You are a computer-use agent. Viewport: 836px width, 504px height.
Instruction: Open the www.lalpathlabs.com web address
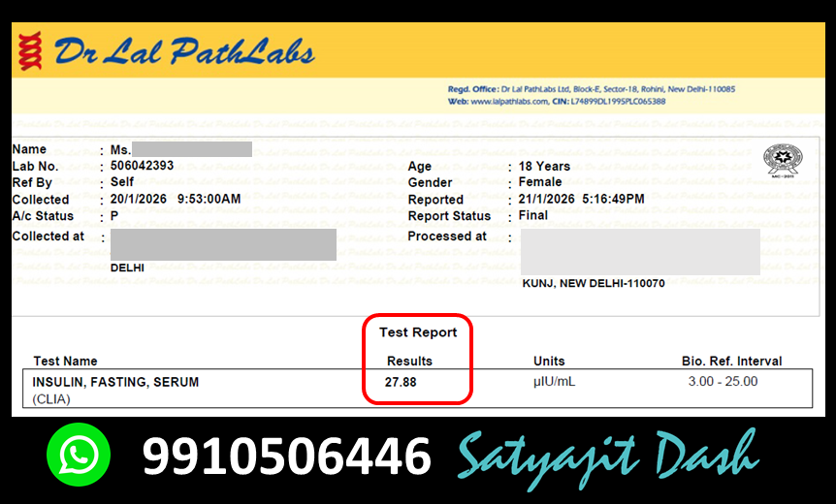(509, 101)
